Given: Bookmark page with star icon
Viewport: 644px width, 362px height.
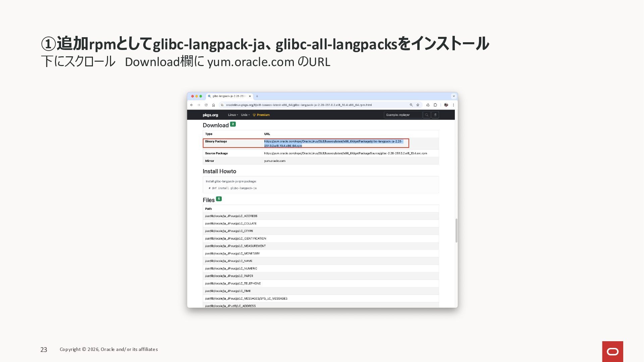Looking at the screenshot, I should tap(418, 105).
